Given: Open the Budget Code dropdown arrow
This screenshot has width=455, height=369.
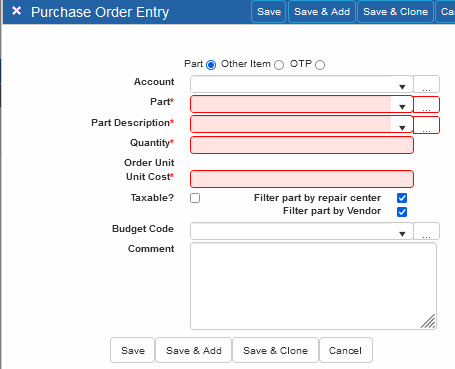Looking at the screenshot, I should [402, 234].
